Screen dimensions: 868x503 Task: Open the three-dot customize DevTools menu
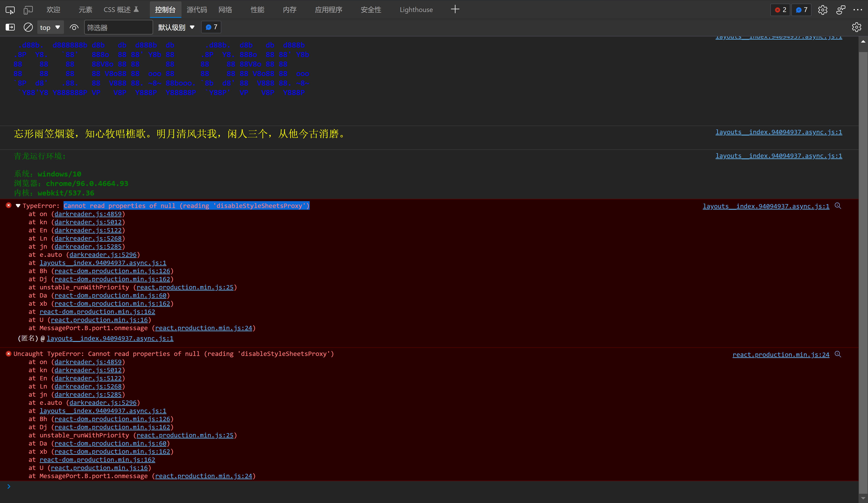click(858, 10)
